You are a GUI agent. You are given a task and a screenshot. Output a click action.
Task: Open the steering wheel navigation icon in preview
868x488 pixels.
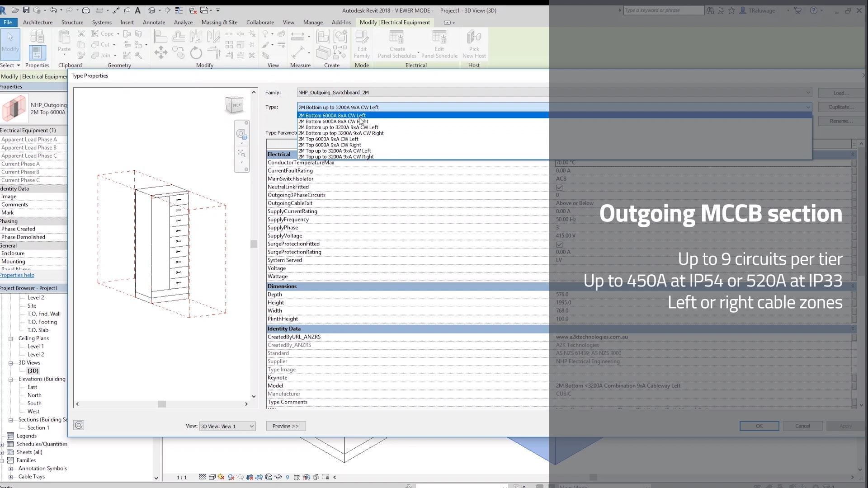(241, 134)
